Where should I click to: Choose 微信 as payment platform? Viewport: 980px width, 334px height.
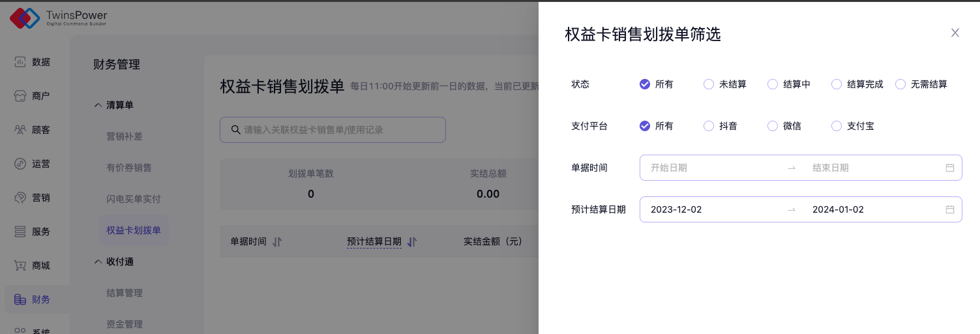[x=773, y=126]
